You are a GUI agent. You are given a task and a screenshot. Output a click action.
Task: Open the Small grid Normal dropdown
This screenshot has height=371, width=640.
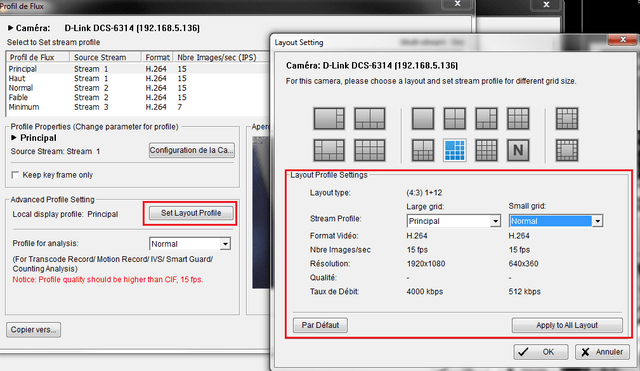pos(556,221)
